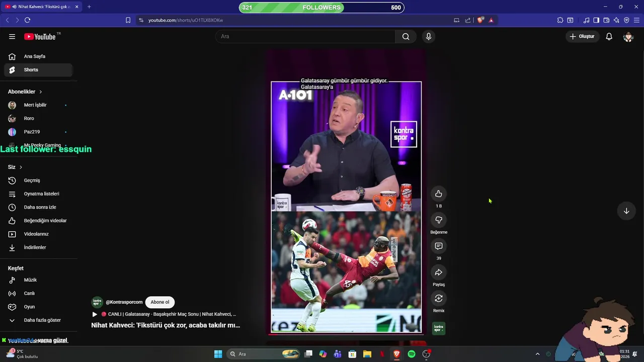
Task: Open Paz219 subscription channel
Action: [x=38, y=132]
